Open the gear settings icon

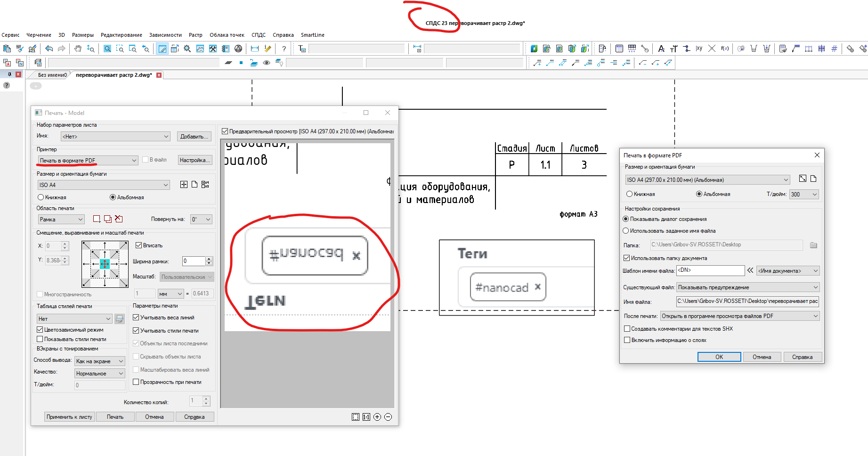point(187,49)
